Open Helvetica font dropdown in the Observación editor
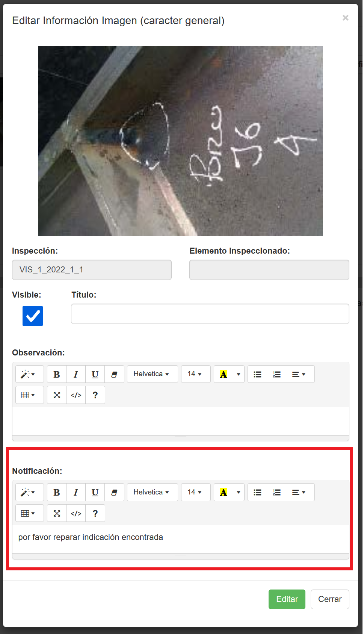Image resolution: width=364 pixels, height=638 pixels. pyautogui.click(x=152, y=374)
